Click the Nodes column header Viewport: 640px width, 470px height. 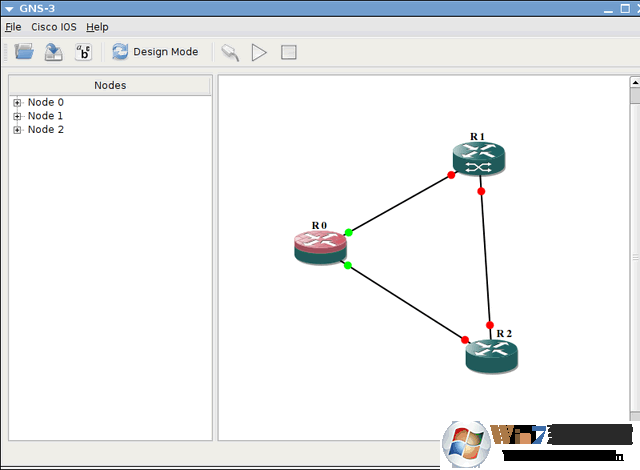110,85
